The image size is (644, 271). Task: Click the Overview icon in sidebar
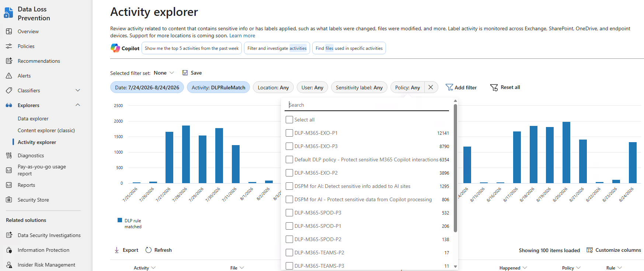tap(9, 31)
